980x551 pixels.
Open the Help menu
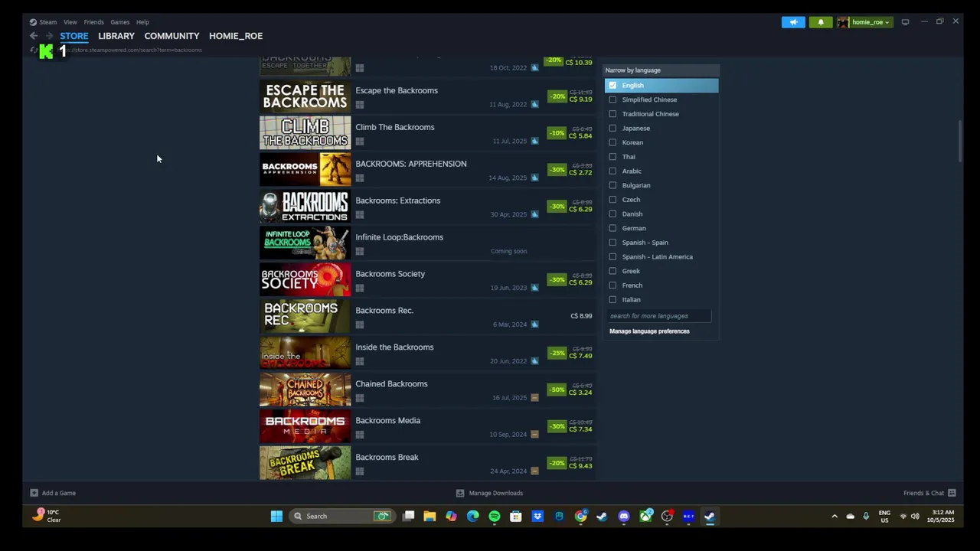click(142, 22)
